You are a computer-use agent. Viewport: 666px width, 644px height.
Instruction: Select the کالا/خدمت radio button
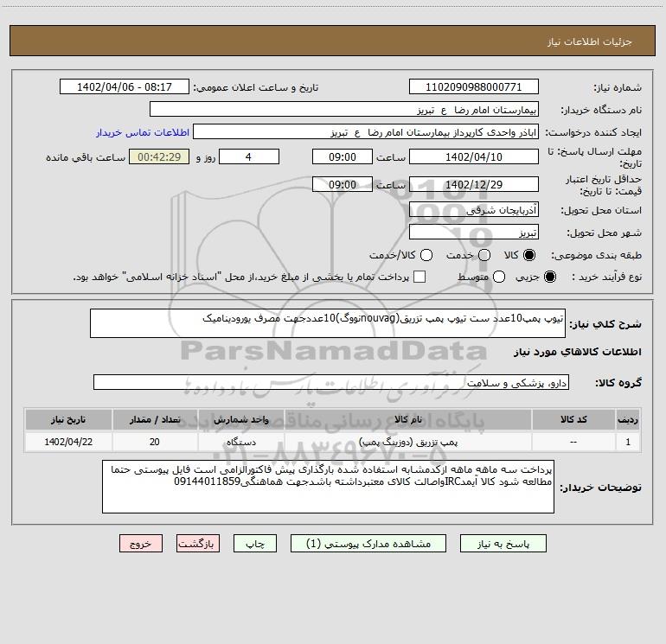426,255
